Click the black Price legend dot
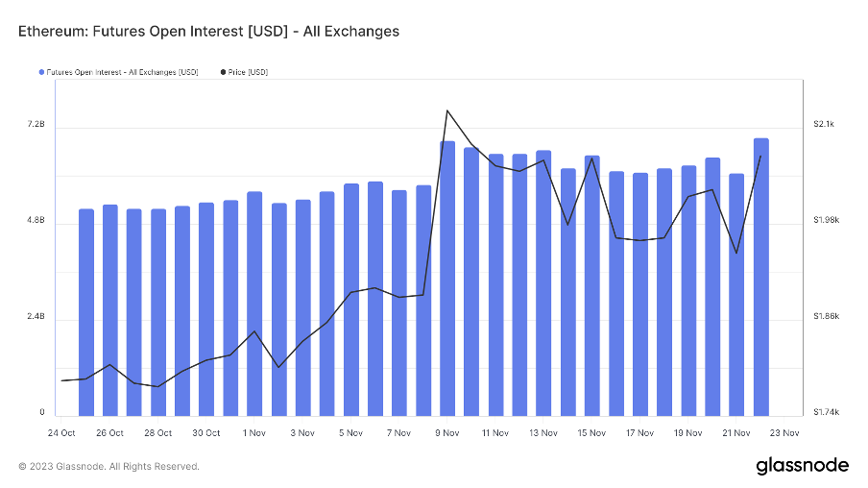 [x=225, y=72]
